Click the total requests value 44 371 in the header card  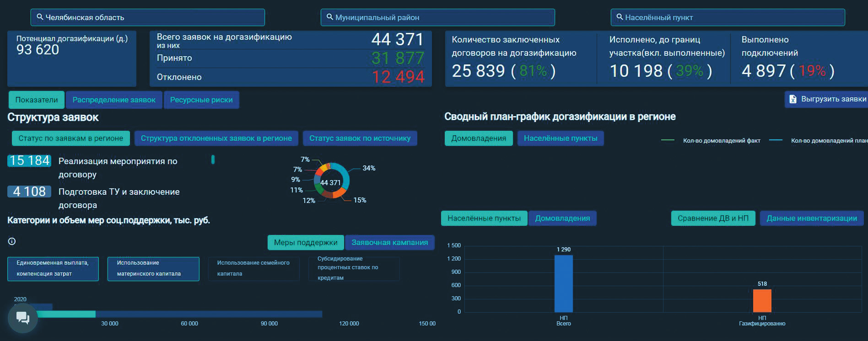pyautogui.click(x=398, y=39)
